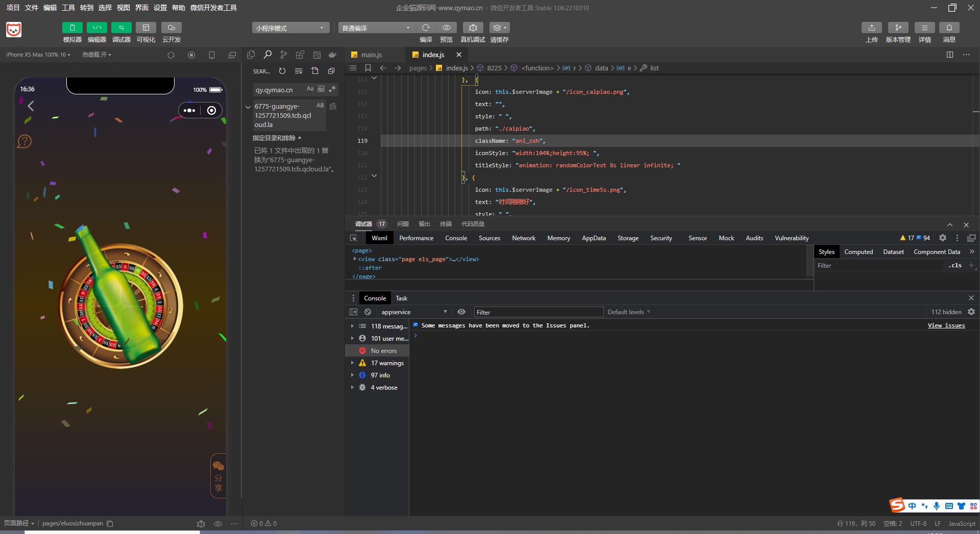The image size is (980, 534).
Task: Click the share (分享) button in simulator
Action: pyautogui.click(x=218, y=476)
